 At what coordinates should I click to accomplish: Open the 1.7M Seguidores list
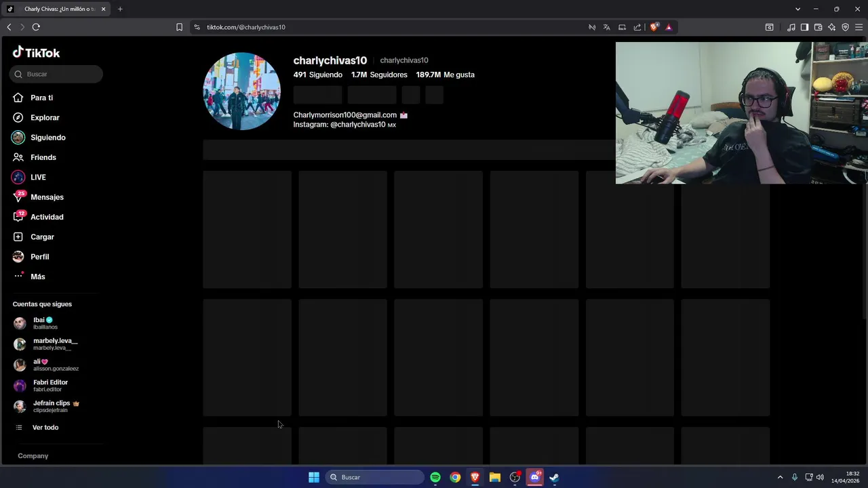pyautogui.click(x=379, y=75)
